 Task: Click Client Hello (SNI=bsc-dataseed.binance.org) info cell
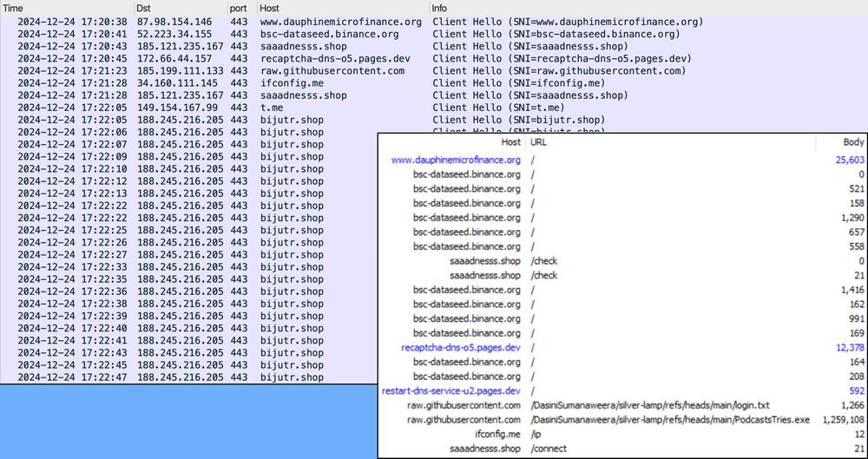[556, 35]
